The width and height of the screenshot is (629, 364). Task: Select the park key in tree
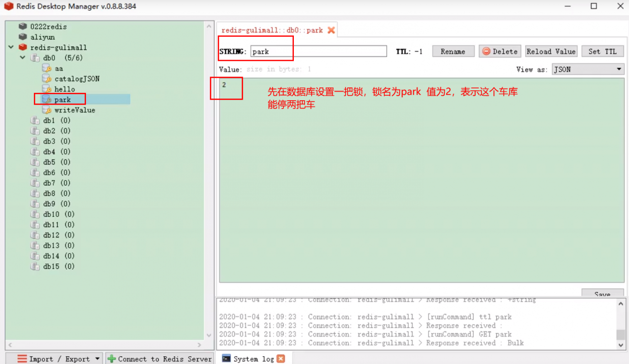[62, 100]
